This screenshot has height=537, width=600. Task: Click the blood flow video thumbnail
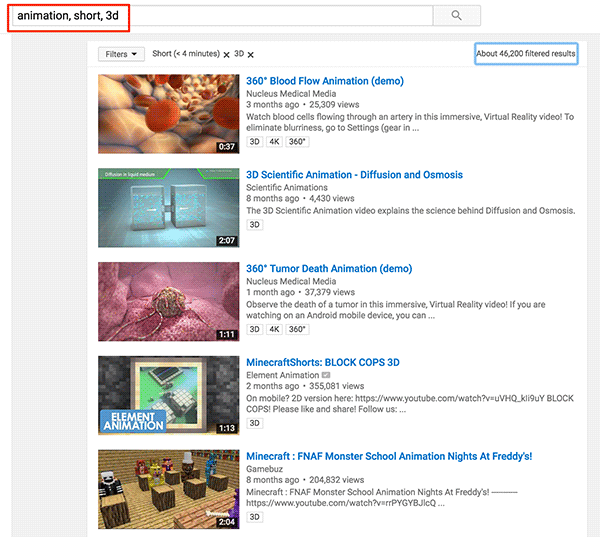[167, 113]
